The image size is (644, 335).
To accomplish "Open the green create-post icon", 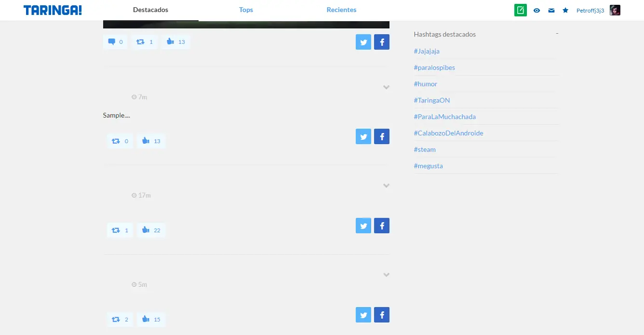I will point(521,10).
